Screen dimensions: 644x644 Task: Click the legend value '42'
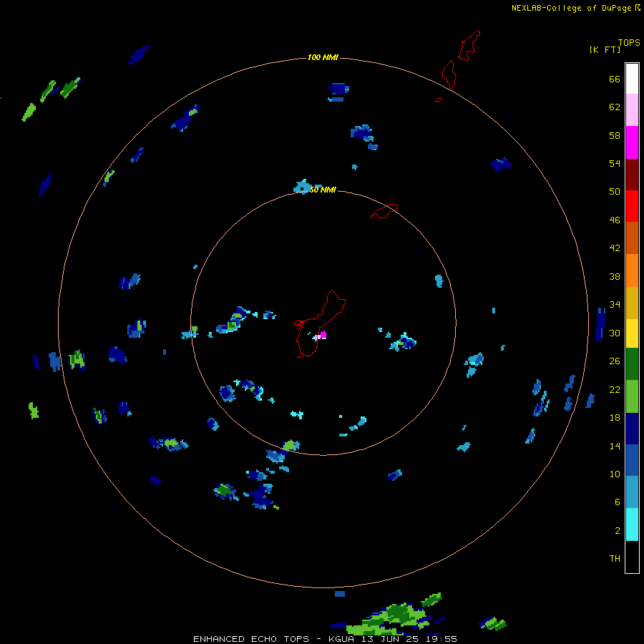coord(615,248)
